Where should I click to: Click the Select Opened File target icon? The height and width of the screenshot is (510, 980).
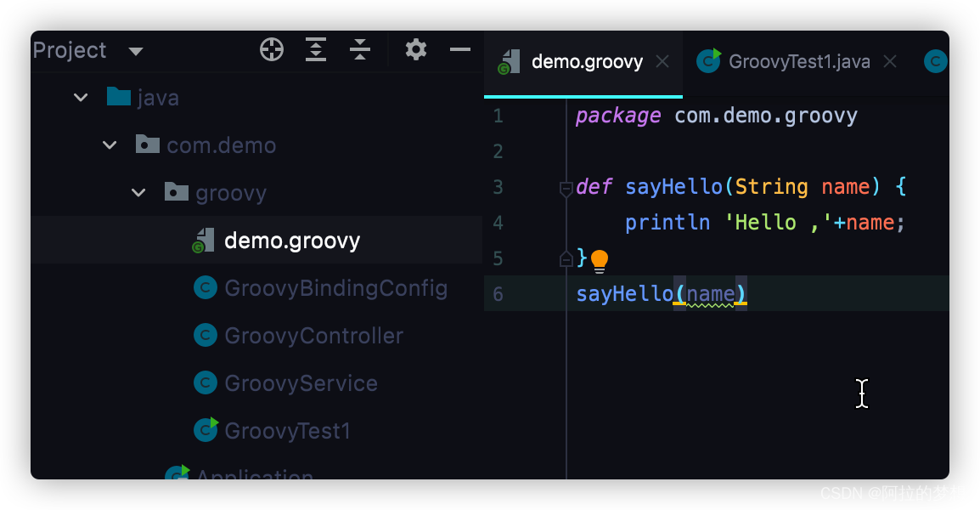tap(271, 49)
